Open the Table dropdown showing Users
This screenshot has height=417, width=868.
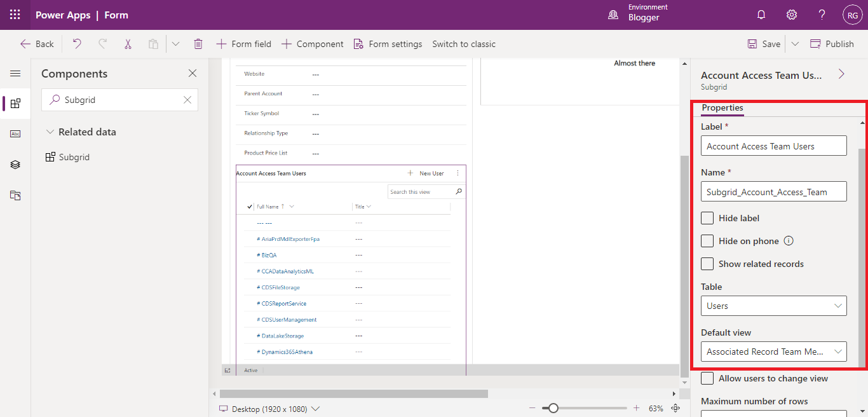point(774,306)
